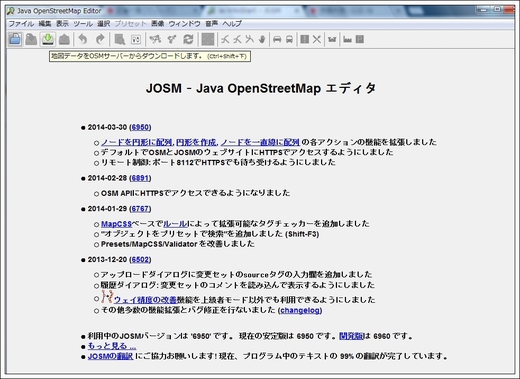Click the way improve icon beside ウェイ精度の改善

[x=107, y=296]
